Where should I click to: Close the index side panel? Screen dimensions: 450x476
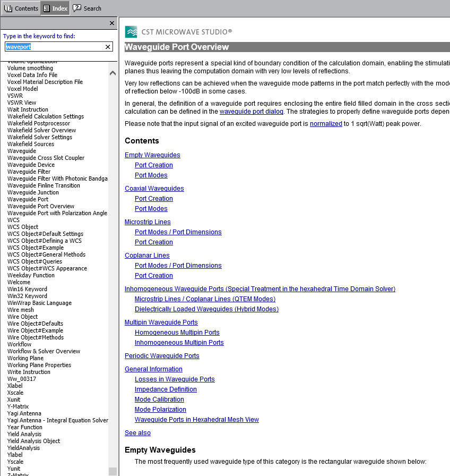(x=112, y=23)
